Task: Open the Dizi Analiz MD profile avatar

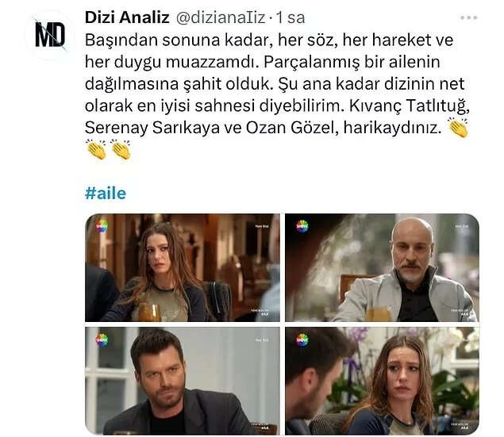Action: 50,35
